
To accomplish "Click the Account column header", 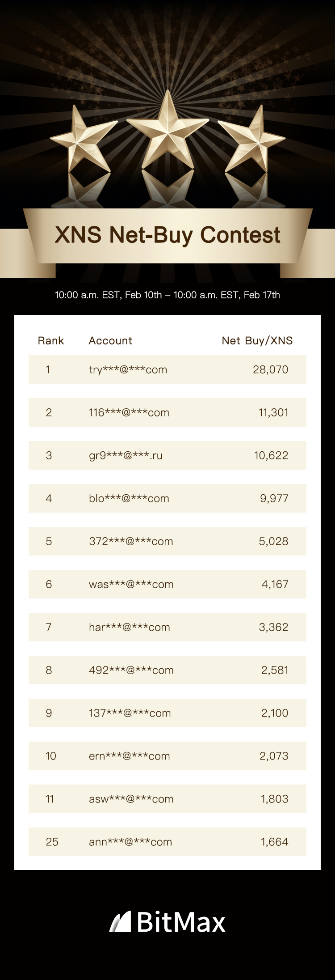I will pyautogui.click(x=110, y=341).
